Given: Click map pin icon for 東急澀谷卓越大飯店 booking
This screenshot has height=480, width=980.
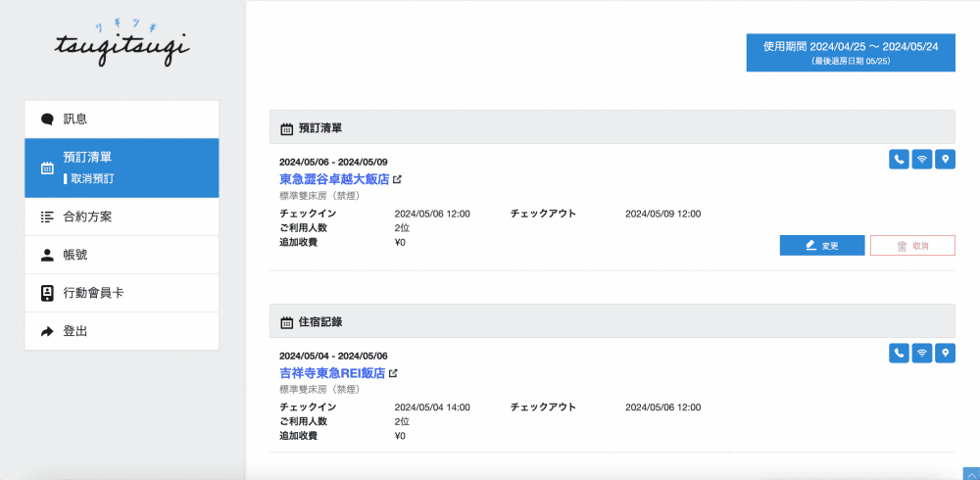Looking at the screenshot, I should (x=945, y=160).
